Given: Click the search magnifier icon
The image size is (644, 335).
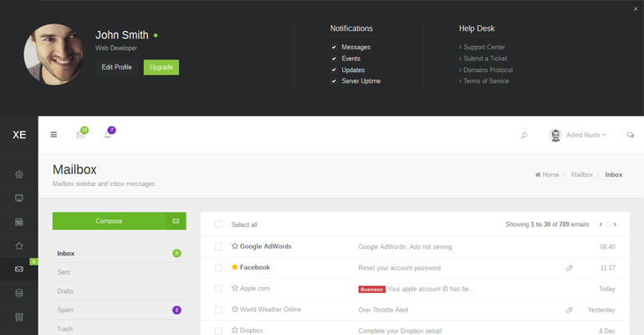Looking at the screenshot, I should [x=524, y=135].
